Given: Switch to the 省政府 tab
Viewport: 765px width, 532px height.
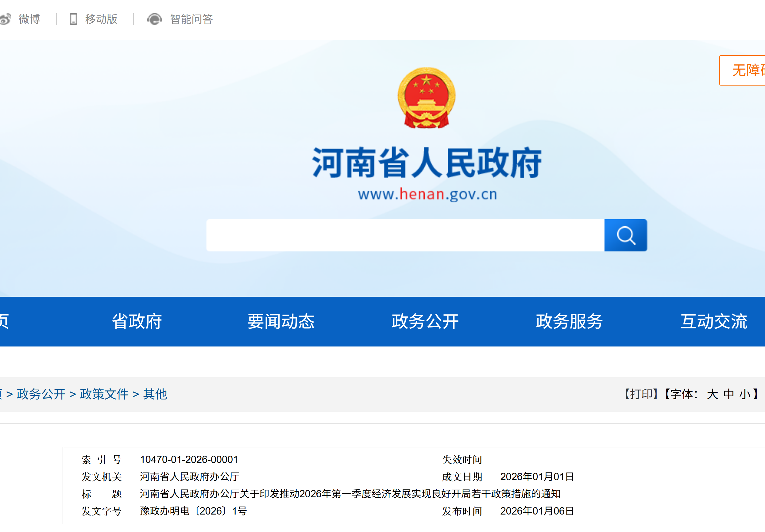Looking at the screenshot, I should tap(137, 321).
